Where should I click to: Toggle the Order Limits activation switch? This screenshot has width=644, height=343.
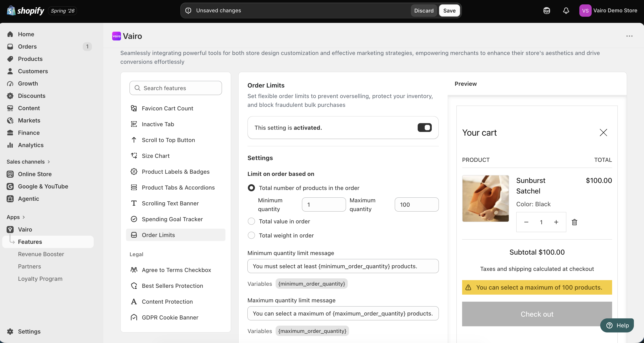pos(424,128)
